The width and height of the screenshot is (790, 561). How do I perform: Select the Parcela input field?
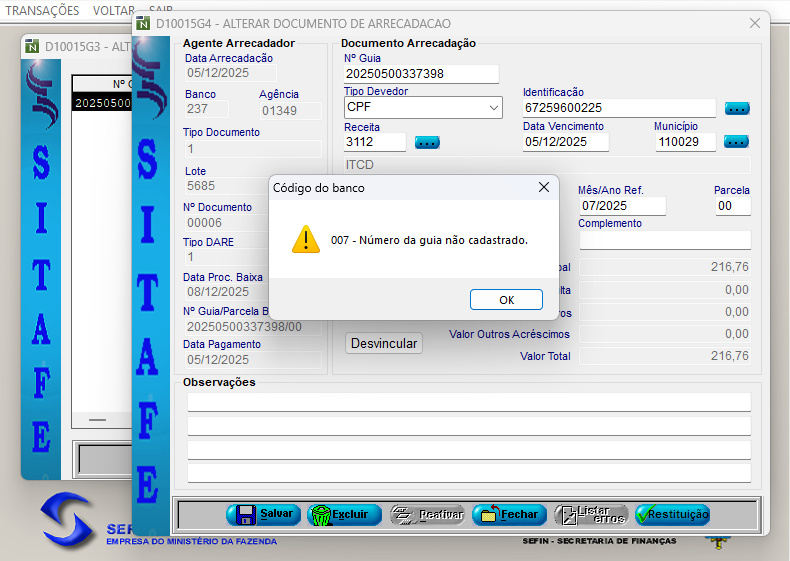click(x=731, y=206)
